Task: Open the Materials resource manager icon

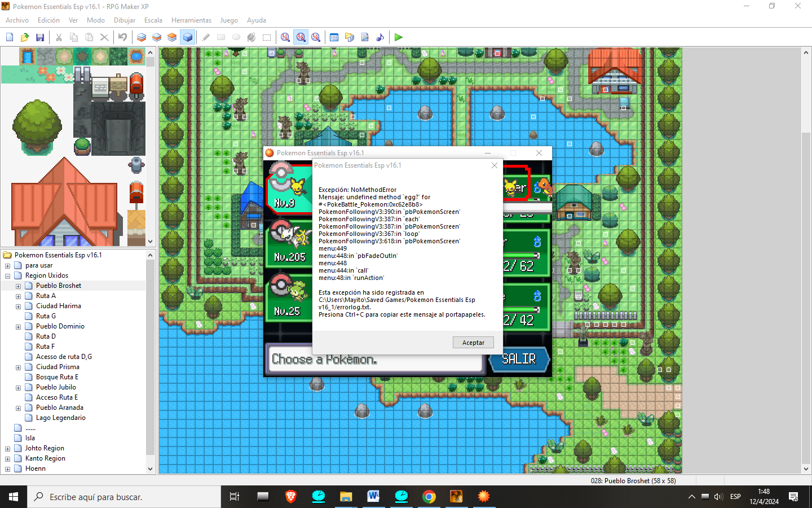Action: [x=350, y=37]
